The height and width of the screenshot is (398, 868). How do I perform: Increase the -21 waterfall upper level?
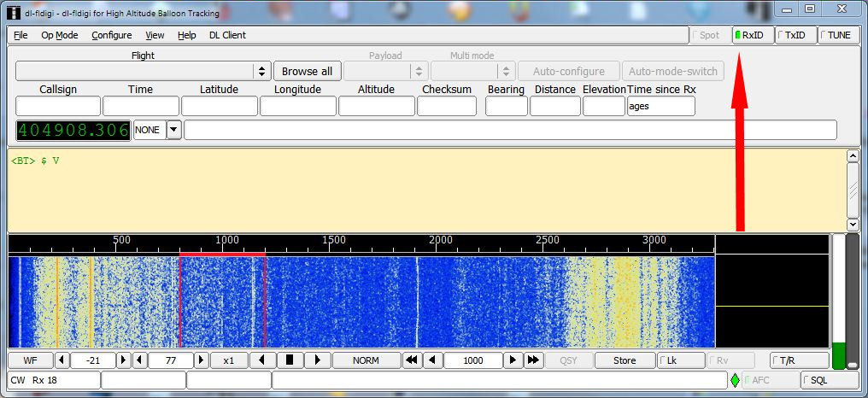pyautogui.click(x=124, y=360)
